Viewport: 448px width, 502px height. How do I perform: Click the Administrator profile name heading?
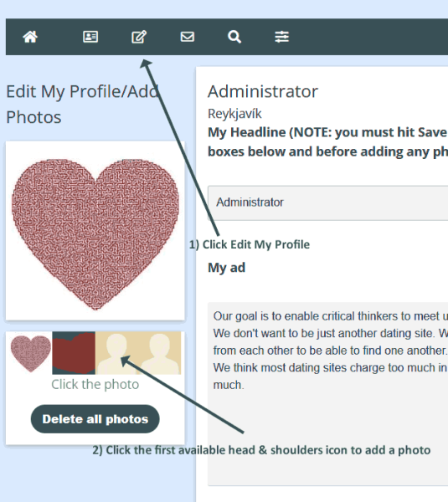(x=263, y=91)
